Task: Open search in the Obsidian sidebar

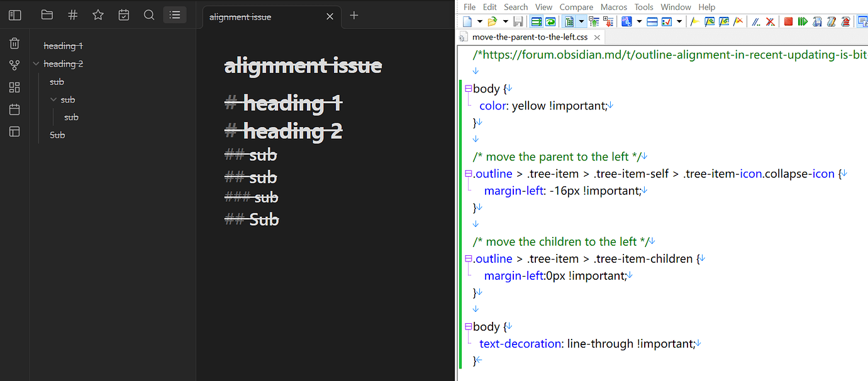Action: pyautogui.click(x=149, y=14)
